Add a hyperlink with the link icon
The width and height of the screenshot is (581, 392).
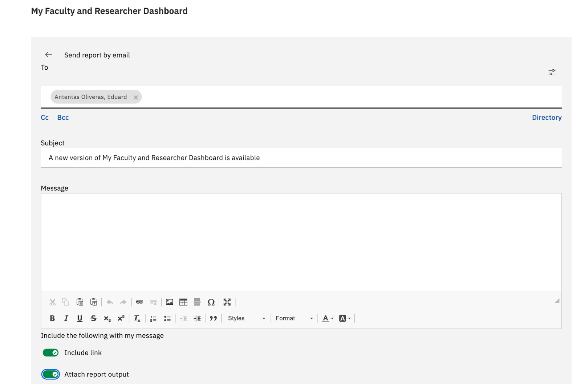click(x=139, y=302)
